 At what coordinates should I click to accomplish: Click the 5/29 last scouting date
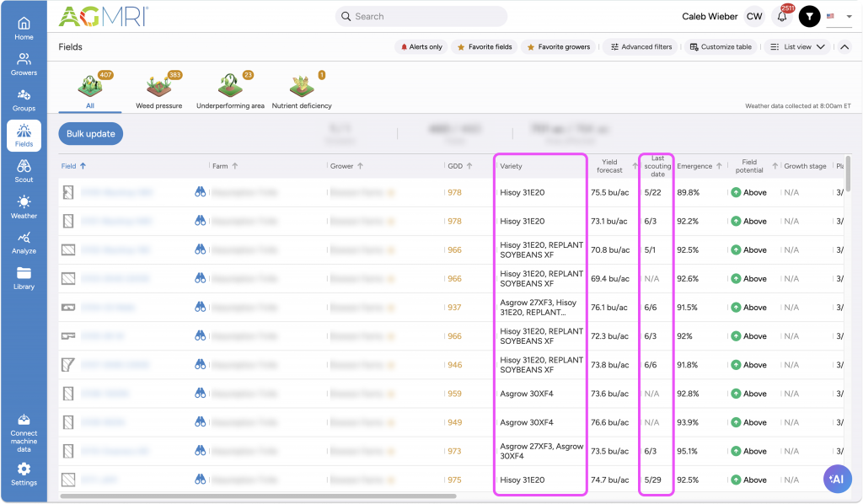point(653,480)
